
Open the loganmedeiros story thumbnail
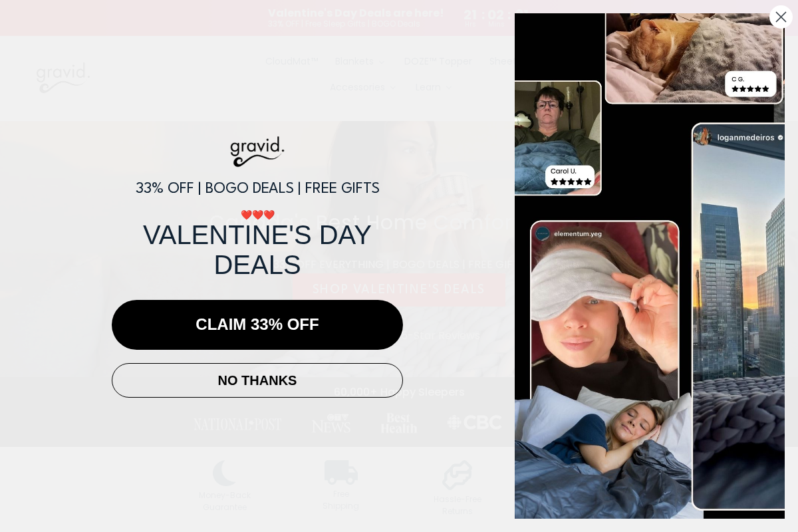[738, 317]
